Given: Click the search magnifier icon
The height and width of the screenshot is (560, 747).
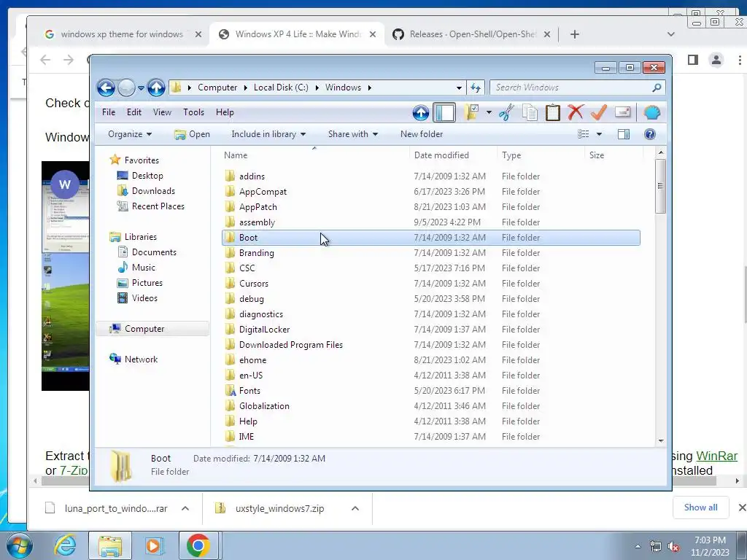Looking at the screenshot, I should (x=657, y=87).
